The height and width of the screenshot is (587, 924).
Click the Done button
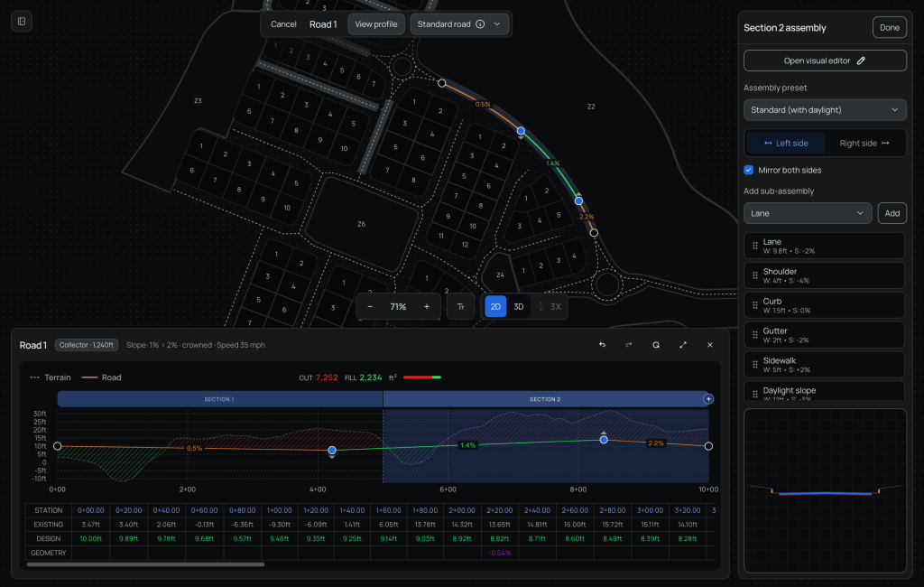(889, 28)
